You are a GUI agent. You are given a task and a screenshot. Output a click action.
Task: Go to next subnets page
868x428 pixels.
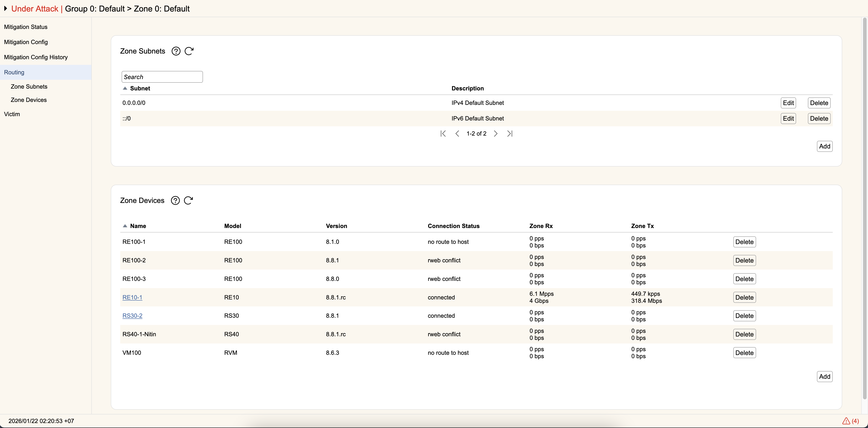point(496,134)
